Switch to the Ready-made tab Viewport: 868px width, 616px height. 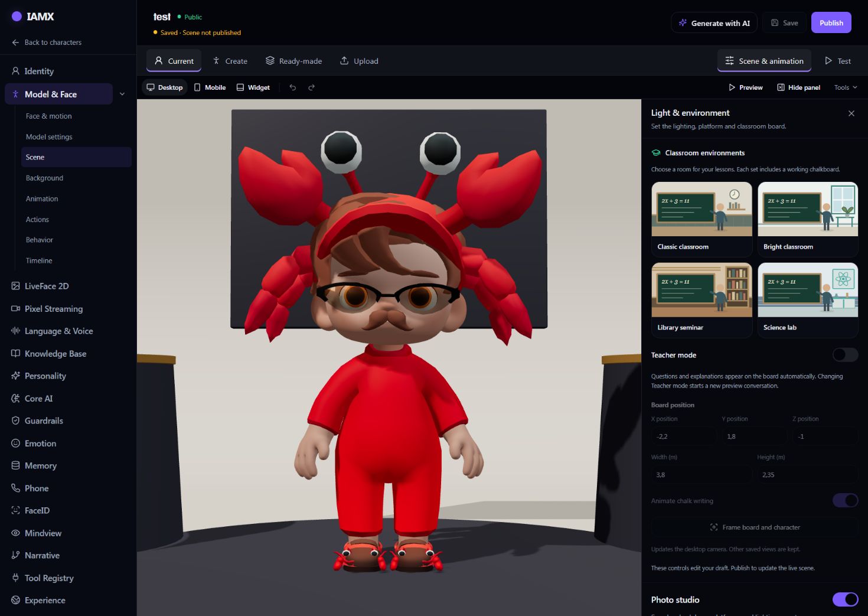293,61
